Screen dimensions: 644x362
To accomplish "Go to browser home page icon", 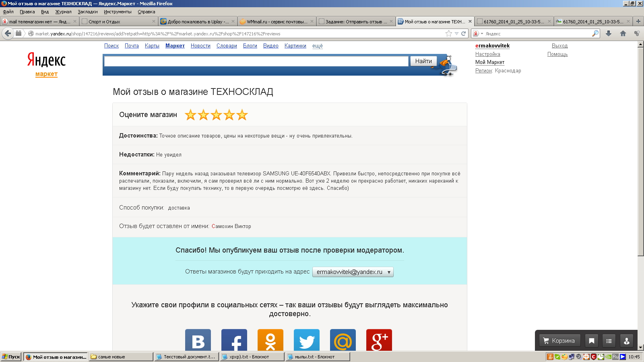I will [623, 33].
